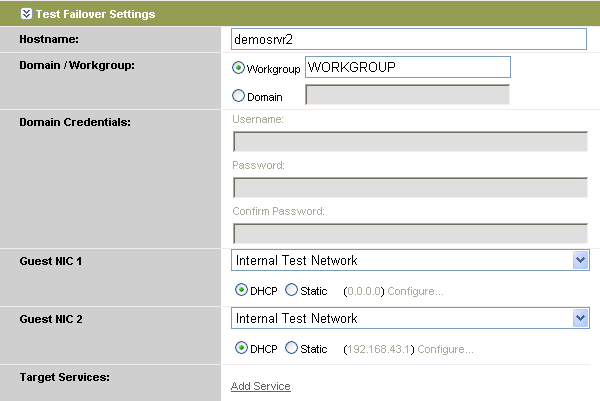Click the Add Service link

click(x=260, y=386)
